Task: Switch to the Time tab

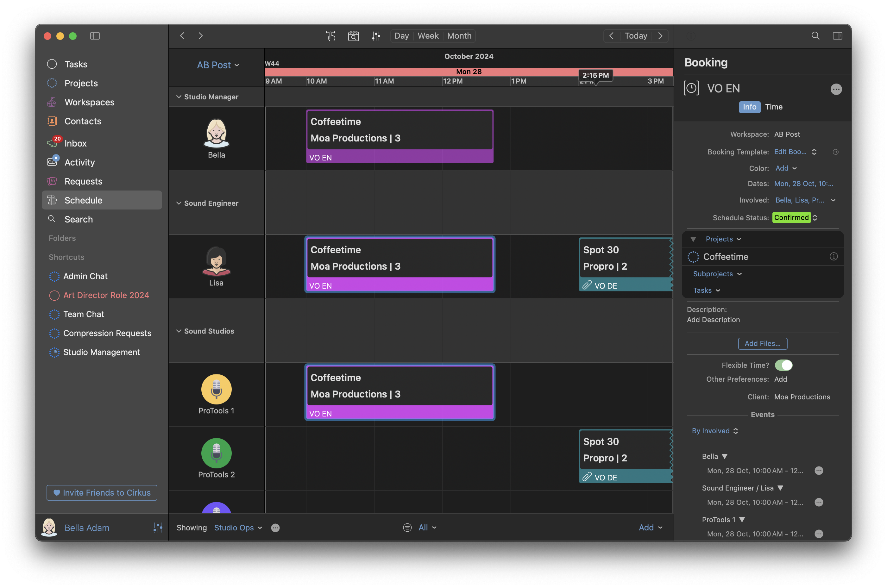Action: 773,107
